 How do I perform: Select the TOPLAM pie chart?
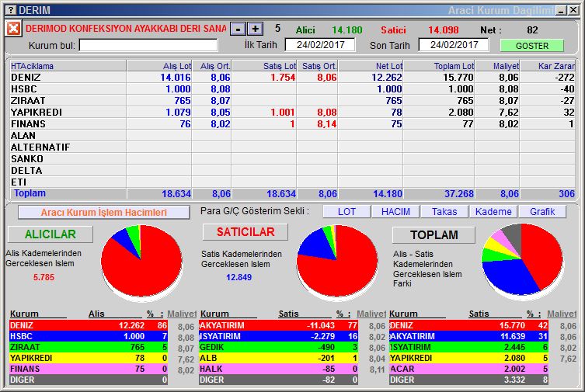point(522,261)
